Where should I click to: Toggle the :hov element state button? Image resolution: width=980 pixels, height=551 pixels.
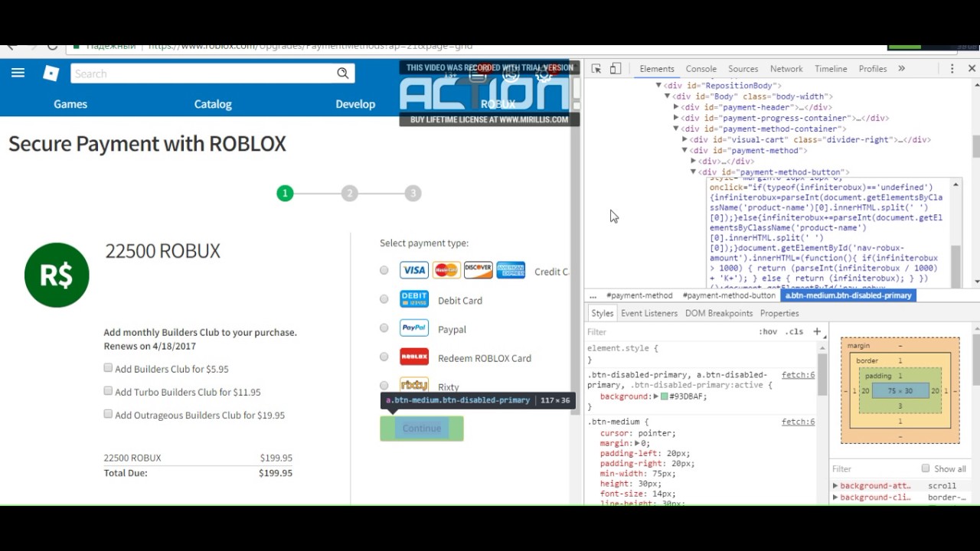click(x=768, y=331)
